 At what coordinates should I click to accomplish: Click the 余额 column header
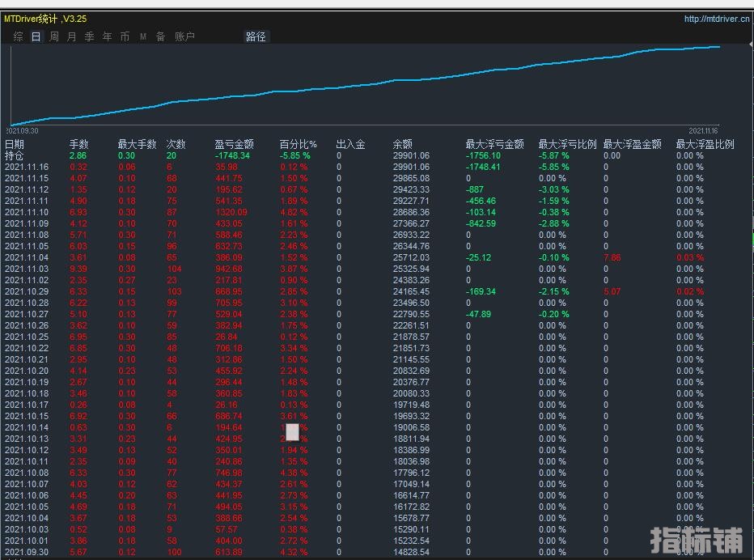pos(403,144)
